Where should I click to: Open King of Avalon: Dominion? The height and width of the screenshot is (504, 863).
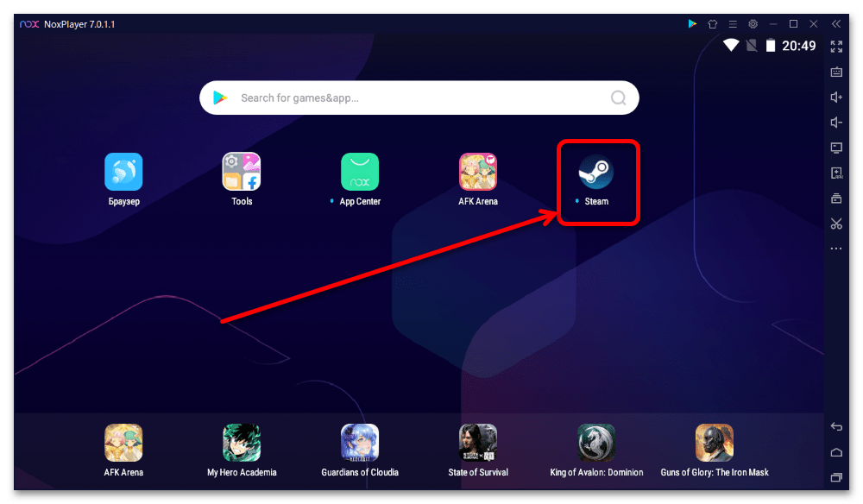pos(596,443)
